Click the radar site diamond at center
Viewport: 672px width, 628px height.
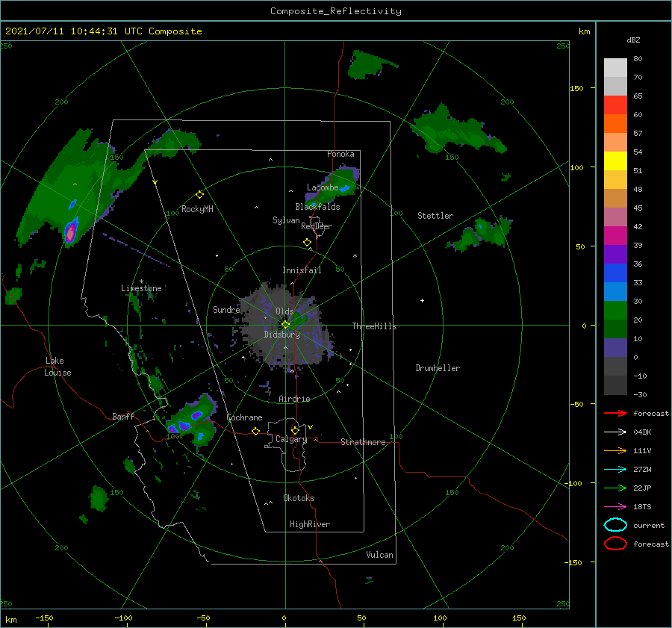point(285,325)
